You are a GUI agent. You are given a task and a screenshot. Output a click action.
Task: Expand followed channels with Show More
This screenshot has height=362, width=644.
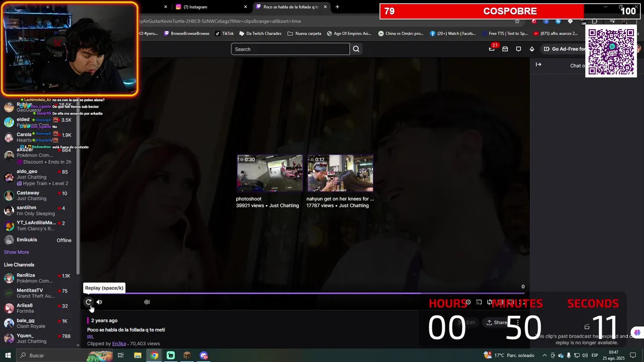point(17,252)
